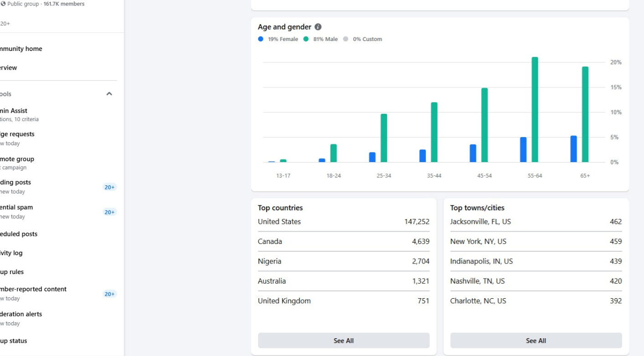Click See All under Top countries
644x356 pixels.
[x=344, y=341]
